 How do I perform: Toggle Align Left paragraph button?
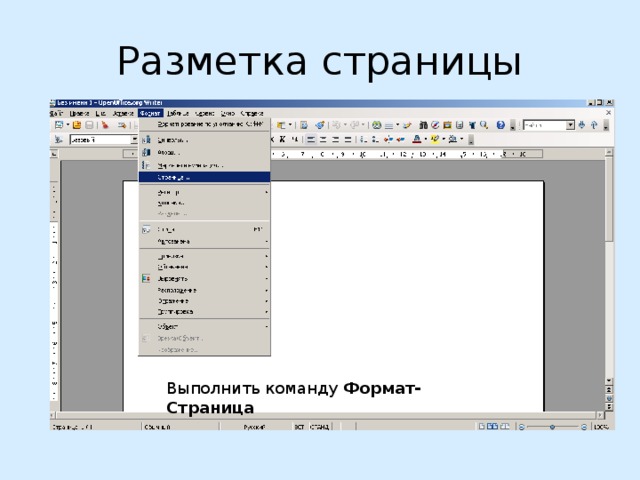pyautogui.click(x=311, y=139)
